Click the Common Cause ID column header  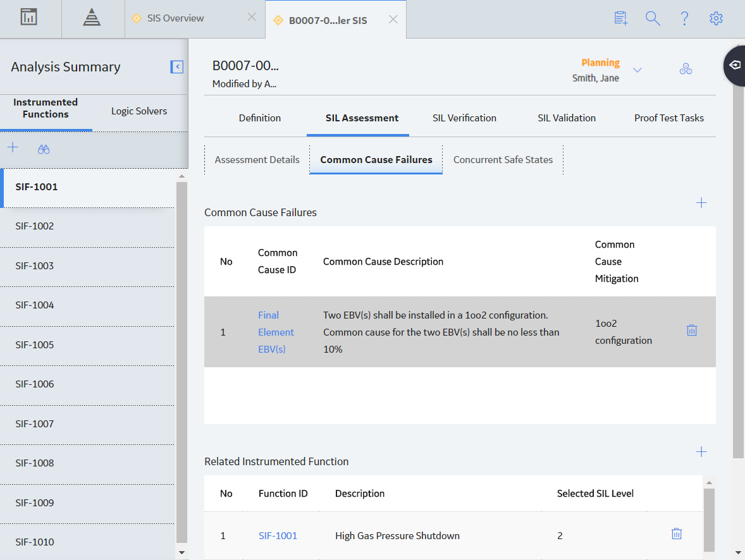(x=278, y=261)
